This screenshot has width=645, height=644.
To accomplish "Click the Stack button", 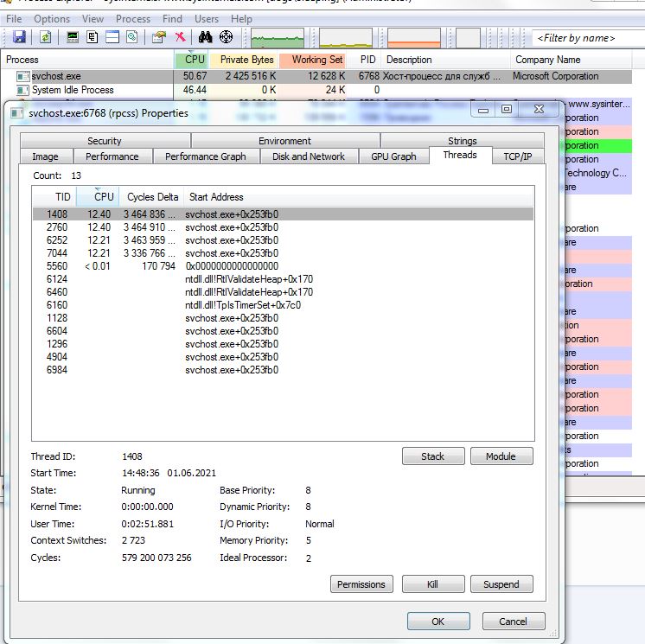I will (x=432, y=456).
